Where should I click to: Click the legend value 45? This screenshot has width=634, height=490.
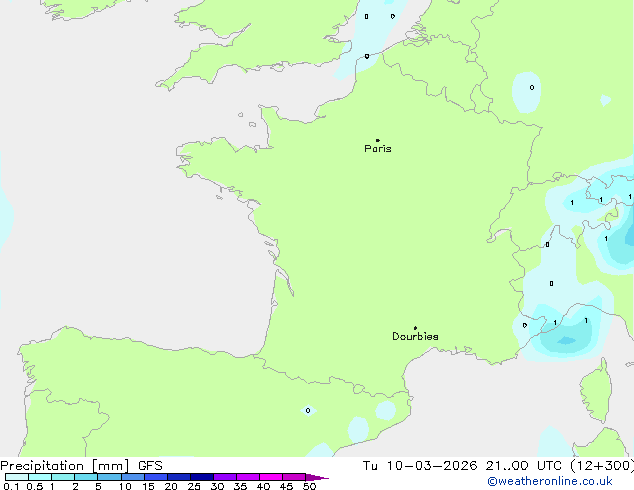point(286,486)
